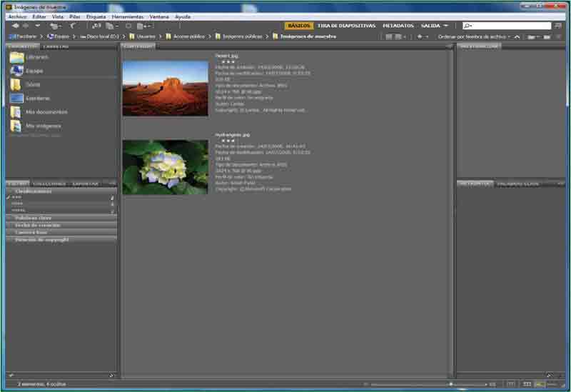
Task: Toggle the five-star rating filter
Action: pyautogui.click(x=19, y=211)
